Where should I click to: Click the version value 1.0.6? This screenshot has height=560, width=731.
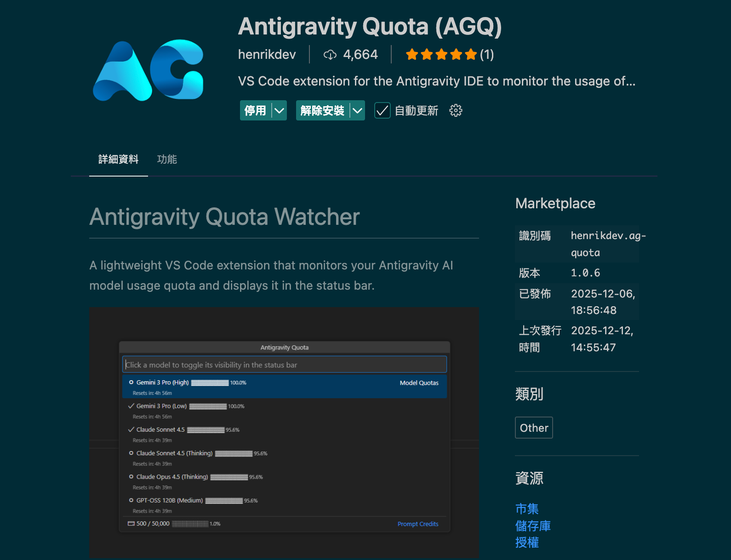(585, 273)
